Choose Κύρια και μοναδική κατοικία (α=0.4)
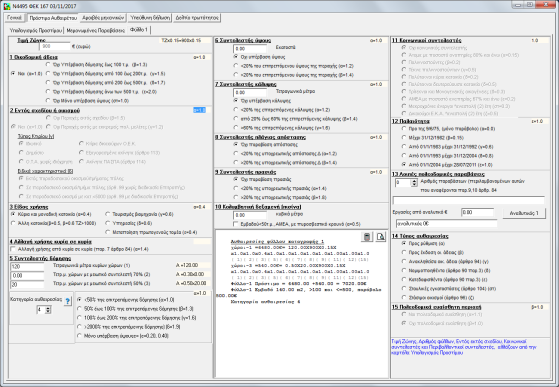Image resolution: width=559 pixels, height=387 pixels. click(51, 214)
